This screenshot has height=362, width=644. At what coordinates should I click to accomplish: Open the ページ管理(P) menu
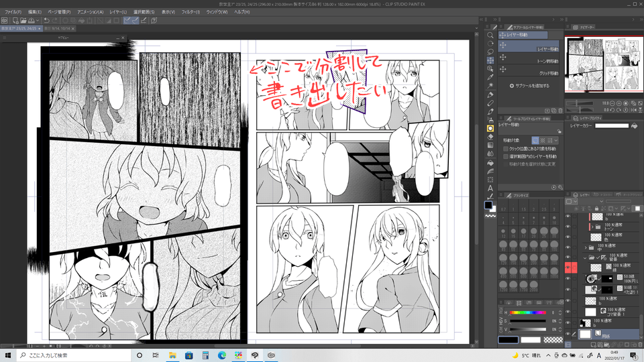point(59,12)
